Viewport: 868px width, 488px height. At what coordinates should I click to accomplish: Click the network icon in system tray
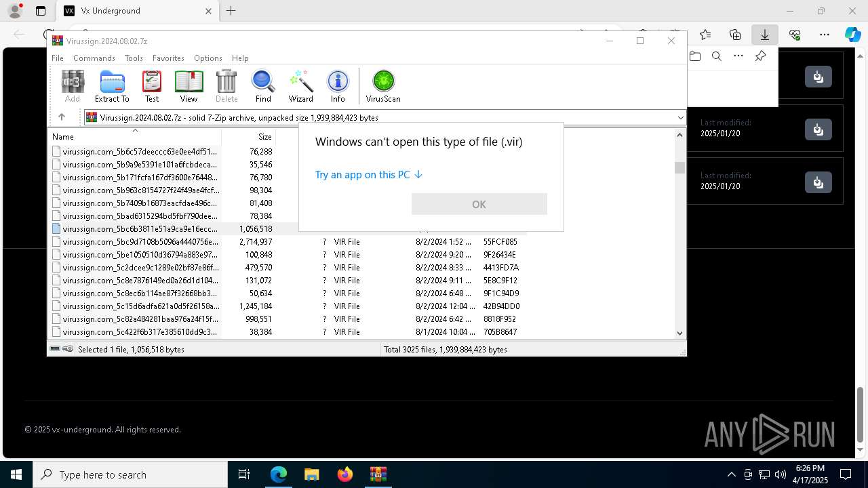pos(764,474)
